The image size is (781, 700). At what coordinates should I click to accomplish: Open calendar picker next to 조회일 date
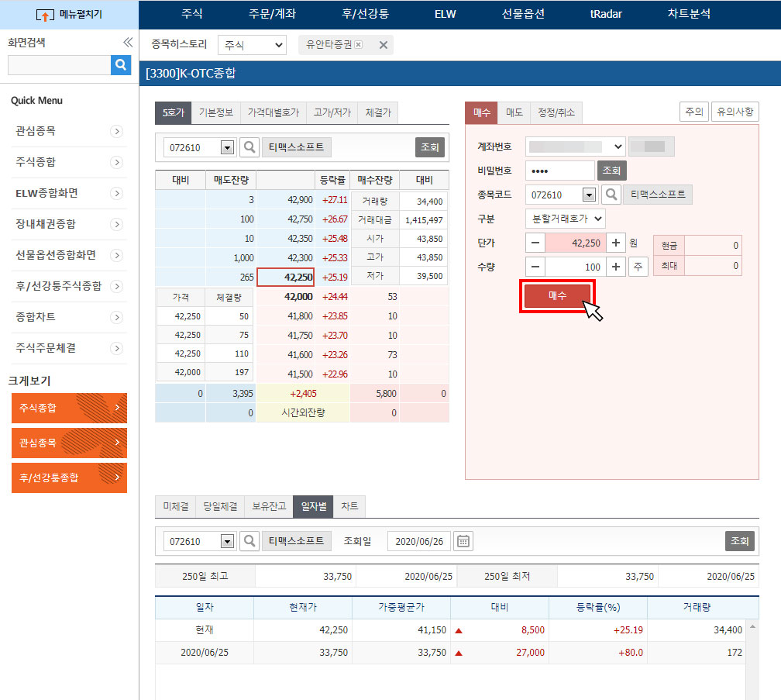[463, 541]
